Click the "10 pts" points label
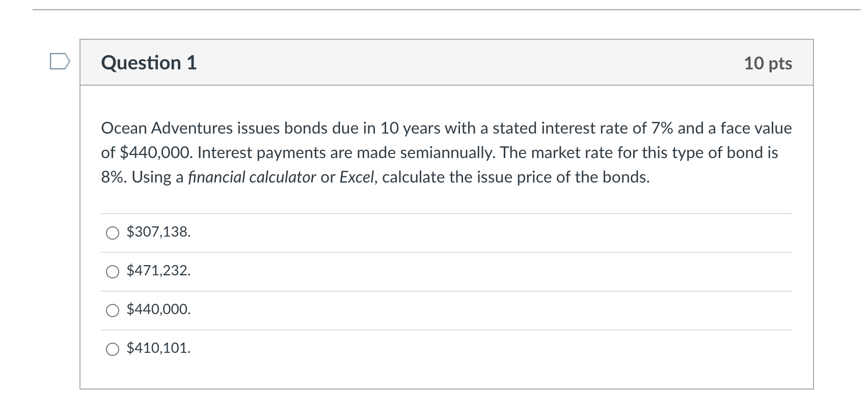Screen dimensions: 868x413 tap(768, 63)
